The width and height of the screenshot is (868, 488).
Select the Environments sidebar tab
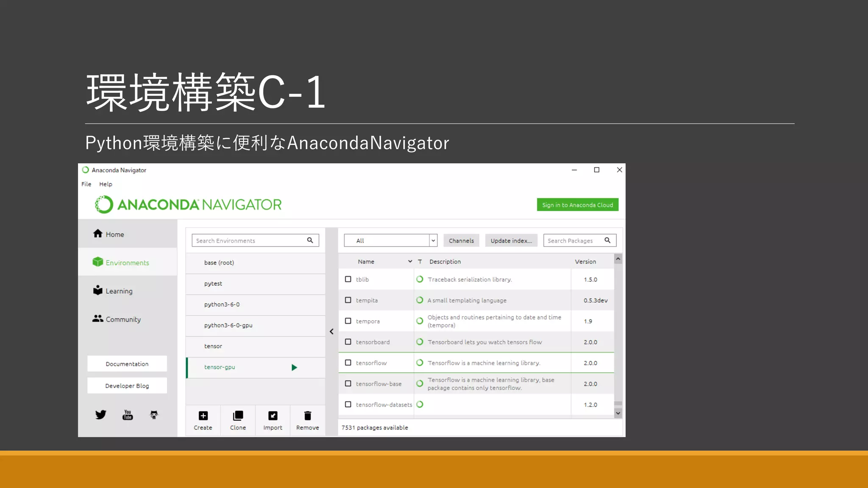point(127,262)
